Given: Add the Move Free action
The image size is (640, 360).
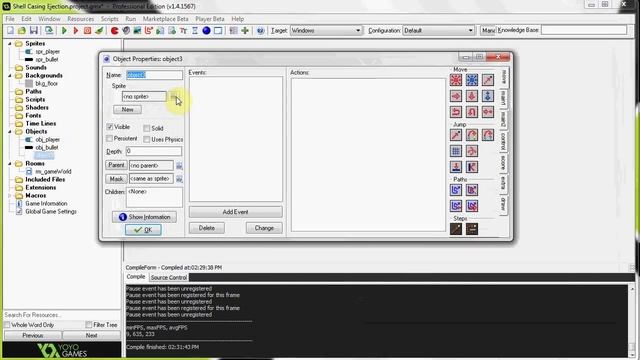Looking at the screenshot, I should click(x=472, y=80).
